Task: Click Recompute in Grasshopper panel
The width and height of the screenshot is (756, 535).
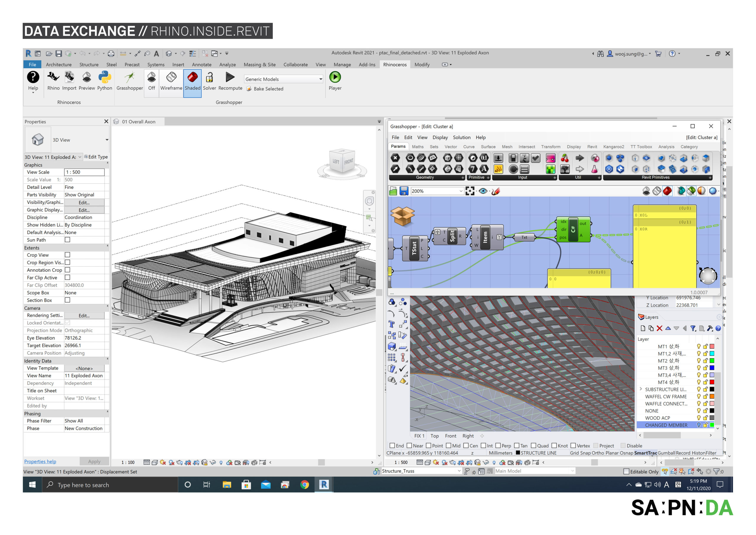Action: [230, 81]
